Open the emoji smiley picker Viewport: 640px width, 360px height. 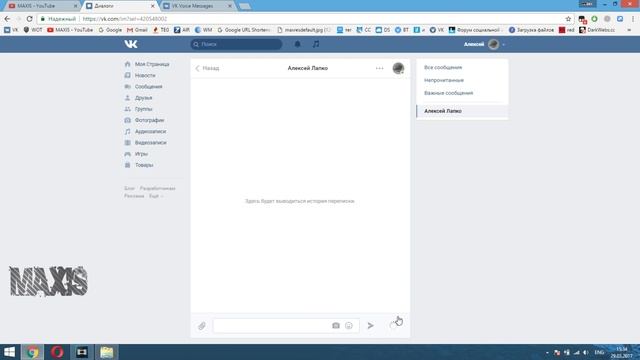coord(349,326)
